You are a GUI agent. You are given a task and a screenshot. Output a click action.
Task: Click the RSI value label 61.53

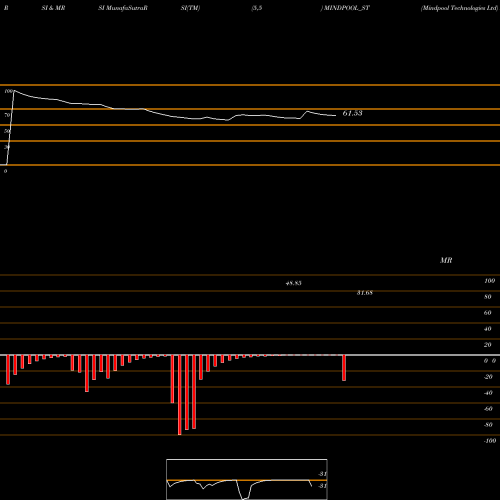(x=352, y=113)
